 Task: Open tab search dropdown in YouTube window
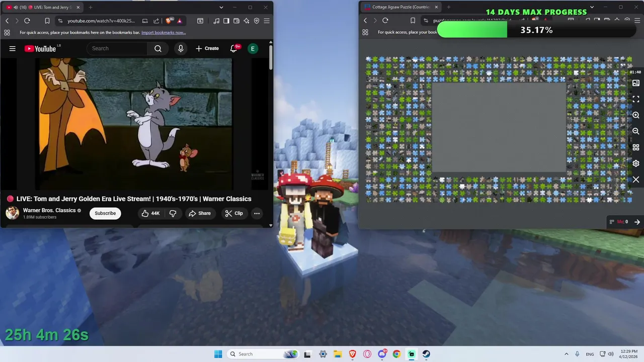[221, 7]
